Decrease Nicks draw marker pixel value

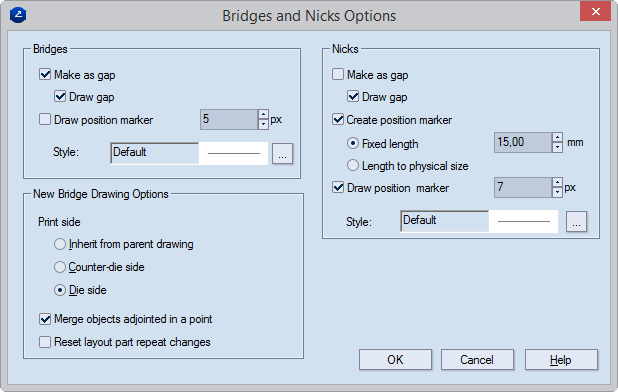[557, 192]
